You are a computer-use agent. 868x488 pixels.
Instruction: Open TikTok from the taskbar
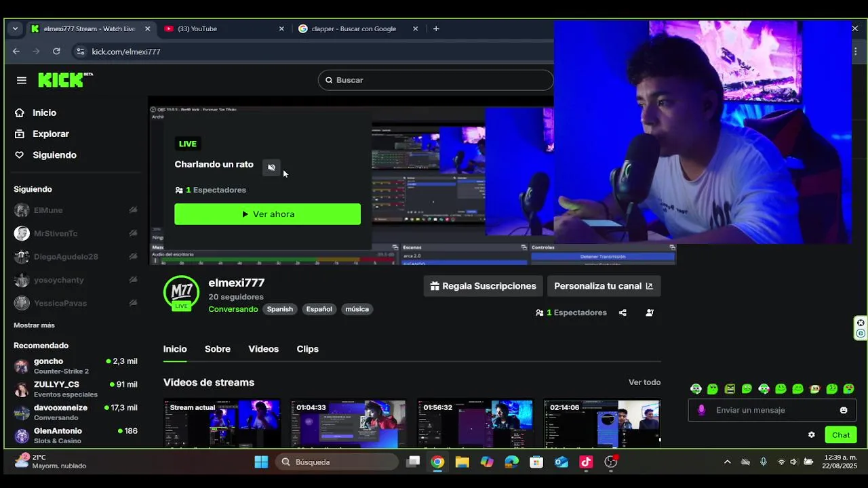[x=586, y=462]
